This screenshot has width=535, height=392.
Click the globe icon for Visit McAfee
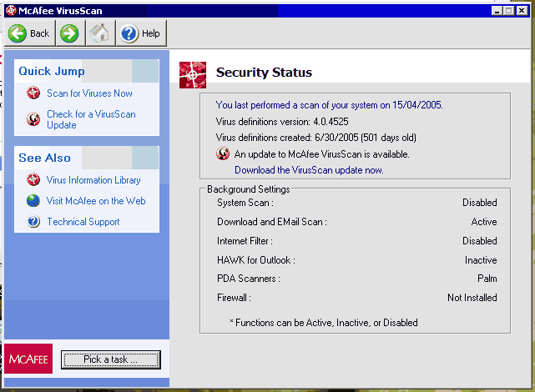tap(33, 200)
